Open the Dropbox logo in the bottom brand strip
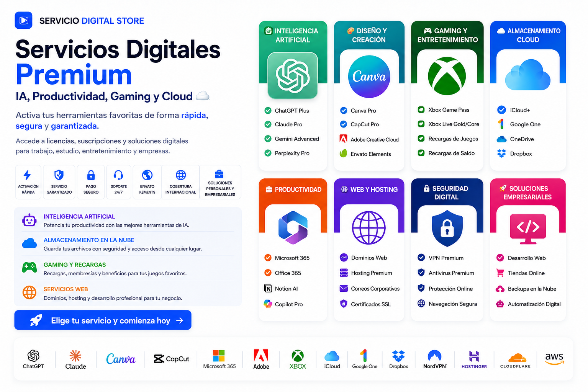This screenshot has height=392, width=588. (x=398, y=359)
